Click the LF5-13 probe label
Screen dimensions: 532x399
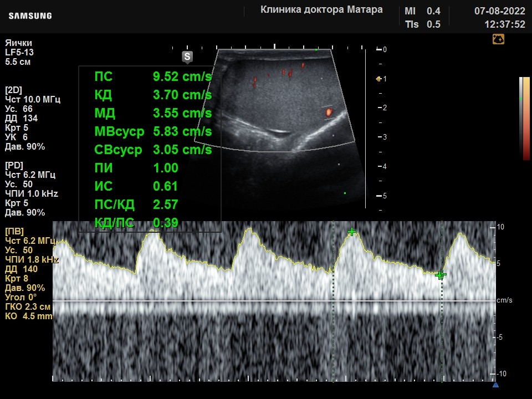(x=19, y=52)
